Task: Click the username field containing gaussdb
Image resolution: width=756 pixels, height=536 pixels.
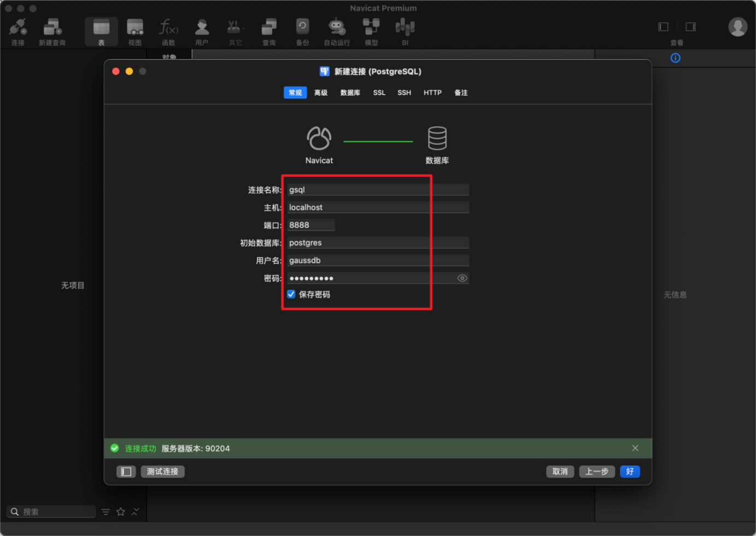Action: point(378,260)
